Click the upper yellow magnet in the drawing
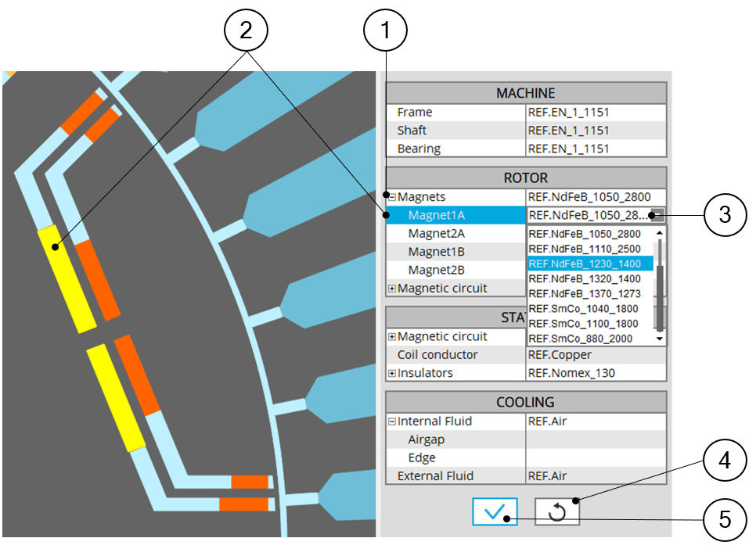Image resolution: width=756 pixels, height=556 pixels. [x=67, y=278]
